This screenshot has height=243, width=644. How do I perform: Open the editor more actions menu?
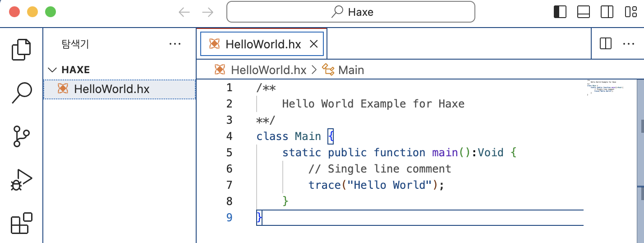(x=629, y=44)
